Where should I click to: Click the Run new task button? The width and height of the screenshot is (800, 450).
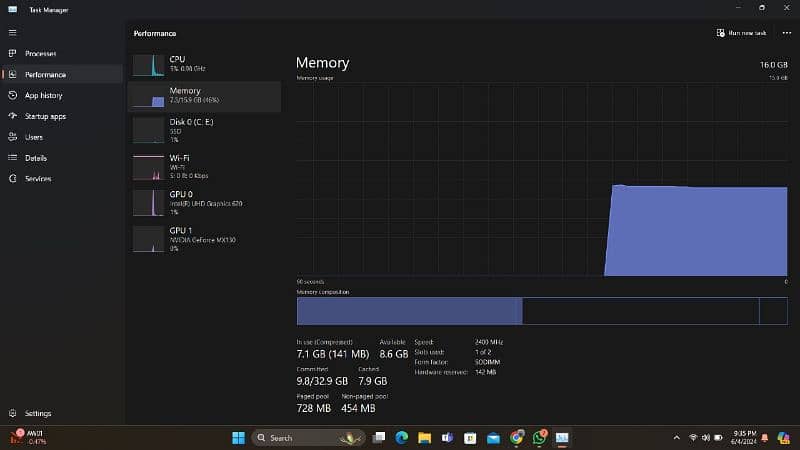(742, 33)
